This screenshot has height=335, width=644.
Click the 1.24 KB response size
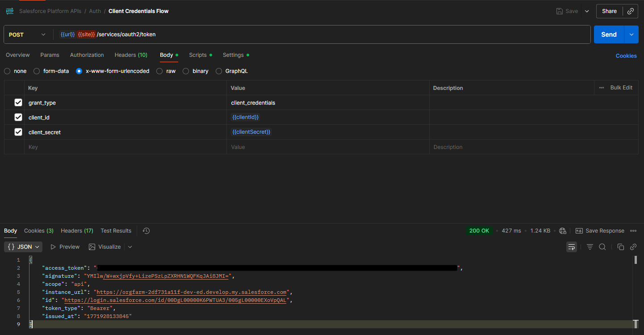pos(540,231)
